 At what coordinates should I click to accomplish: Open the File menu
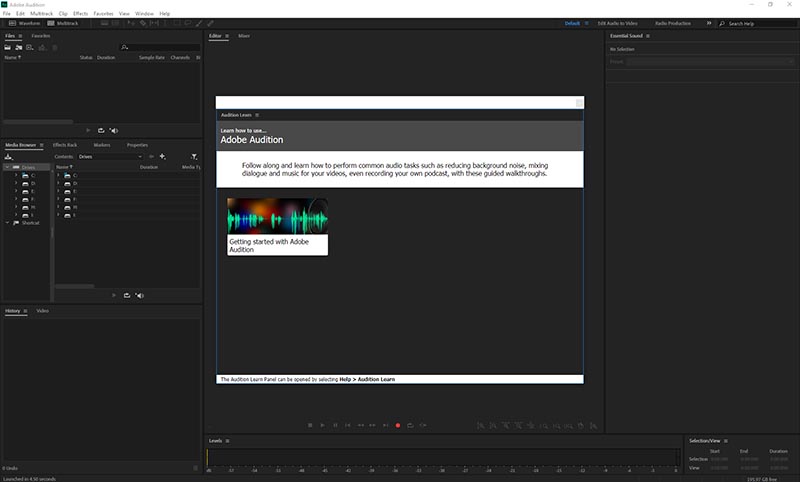point(7,14)
